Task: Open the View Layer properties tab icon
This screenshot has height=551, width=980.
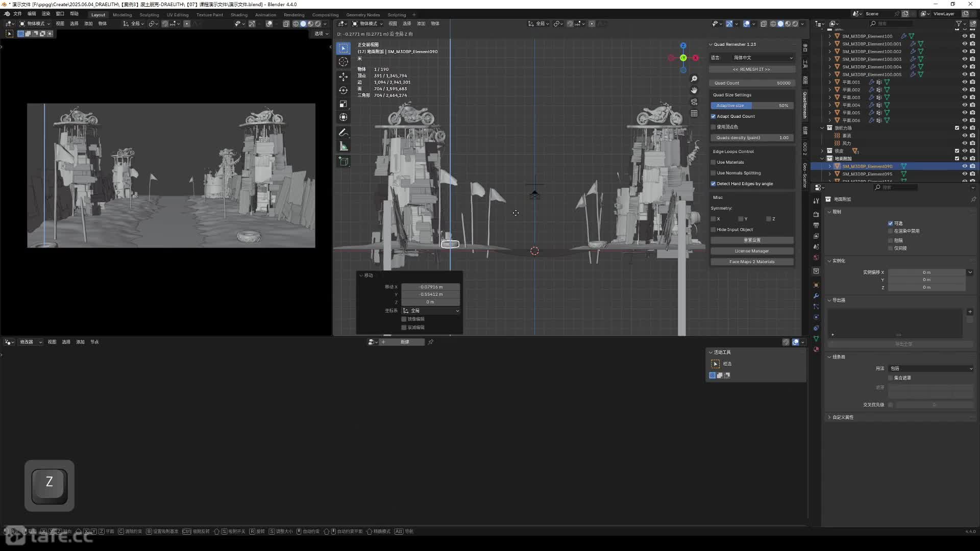Action: pos(816,236)
